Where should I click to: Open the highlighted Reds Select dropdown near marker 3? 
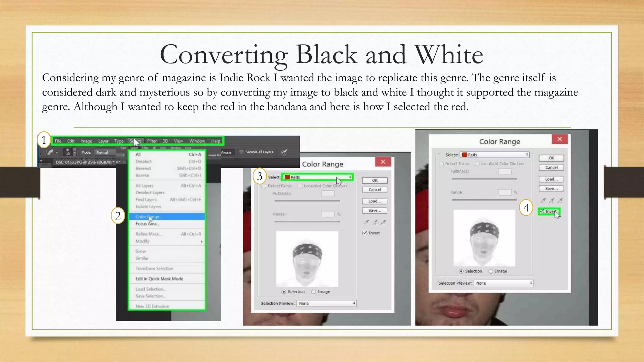click(317, 177)
